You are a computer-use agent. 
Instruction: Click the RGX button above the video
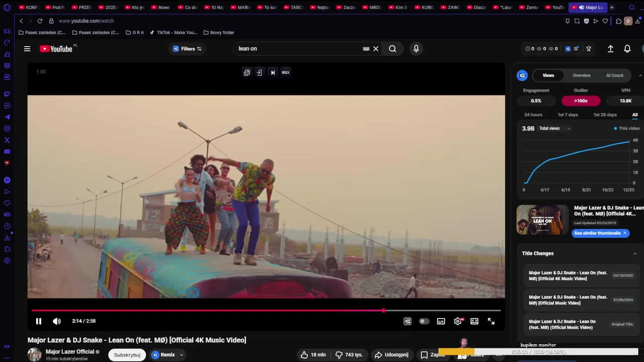pyautogui.click(x=286, y=72)
